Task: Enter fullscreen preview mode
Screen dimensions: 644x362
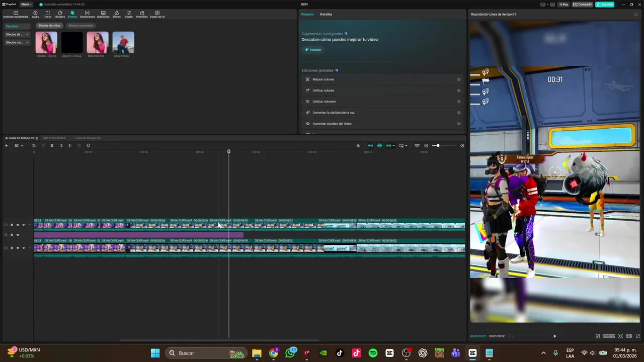Action: (638, 336)
